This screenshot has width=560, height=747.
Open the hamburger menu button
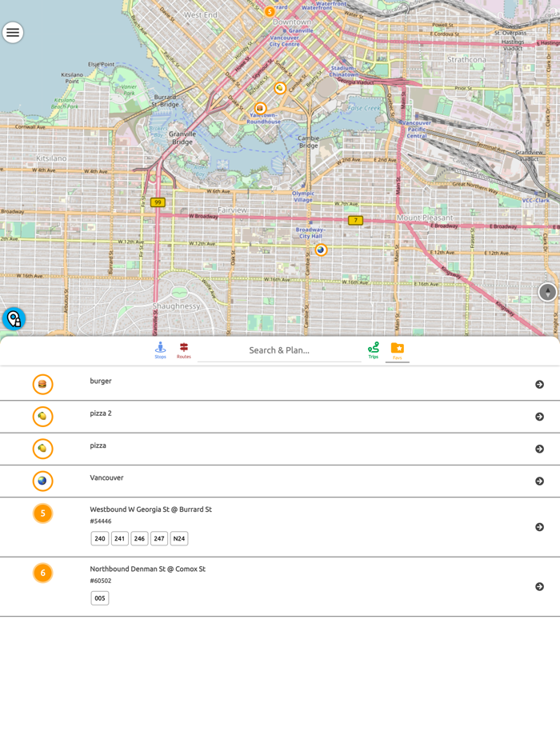[x=13, y=33]
